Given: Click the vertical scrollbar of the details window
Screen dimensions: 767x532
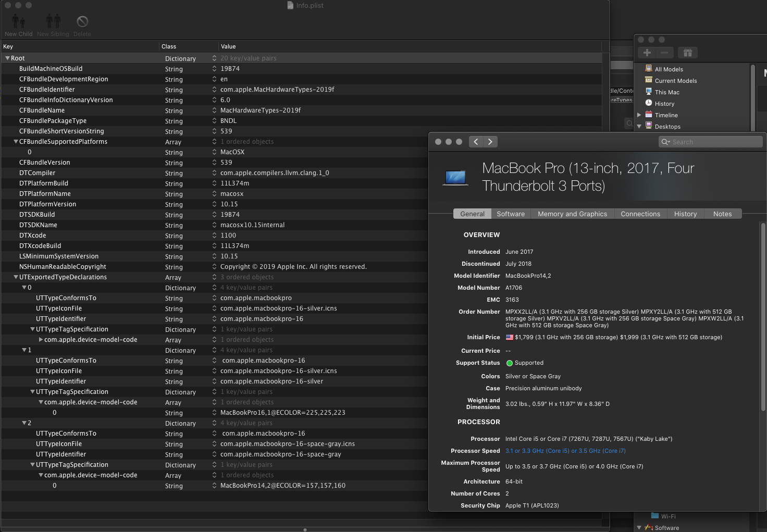Looking at the screenshot, I should point(763,317).
